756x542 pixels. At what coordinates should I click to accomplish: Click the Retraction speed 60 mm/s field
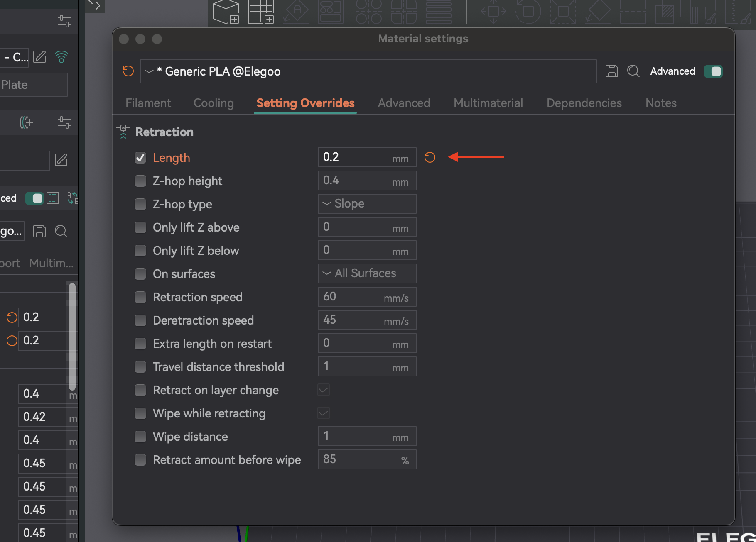[x=367, y=297]
